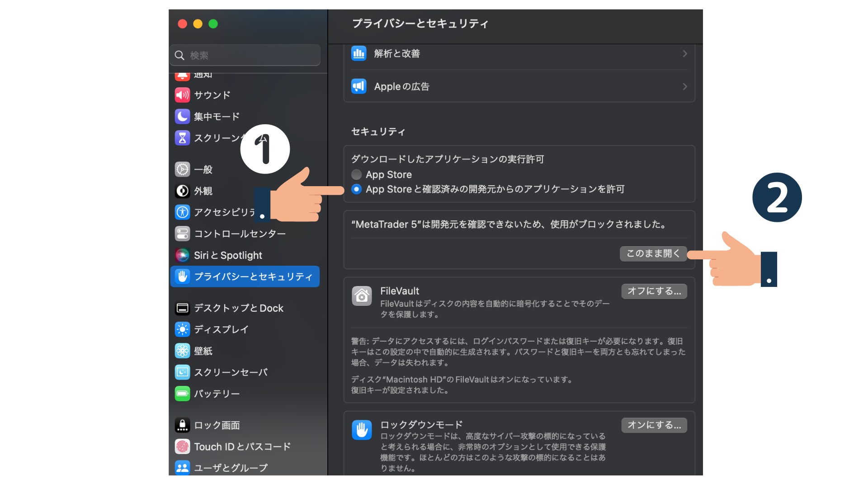Select App Storeと確認済みの開発元 radio button
Viewport: 868px width, 488px height.
pos(356,189)
